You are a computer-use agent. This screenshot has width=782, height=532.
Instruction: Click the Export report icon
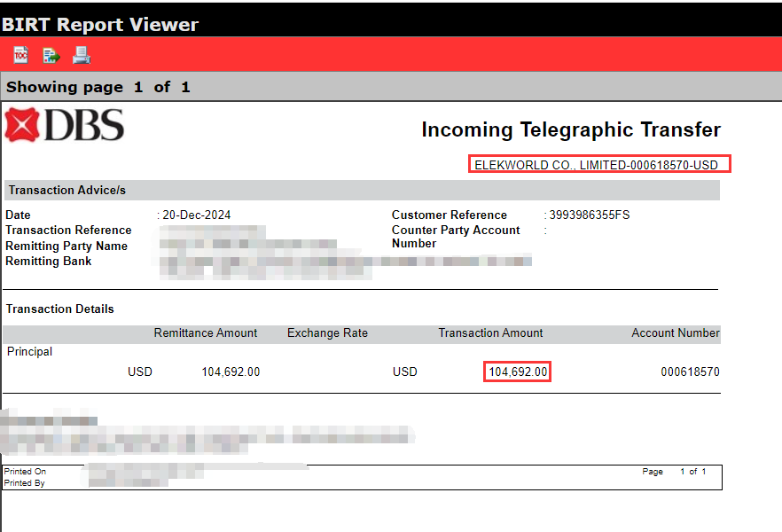coord(51,55)
